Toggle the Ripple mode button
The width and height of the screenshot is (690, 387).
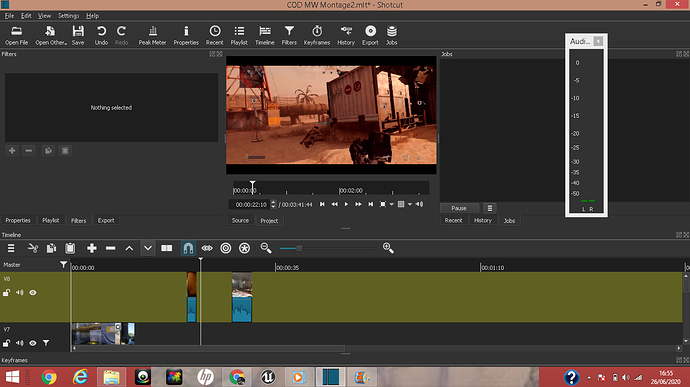coord(225,248)
